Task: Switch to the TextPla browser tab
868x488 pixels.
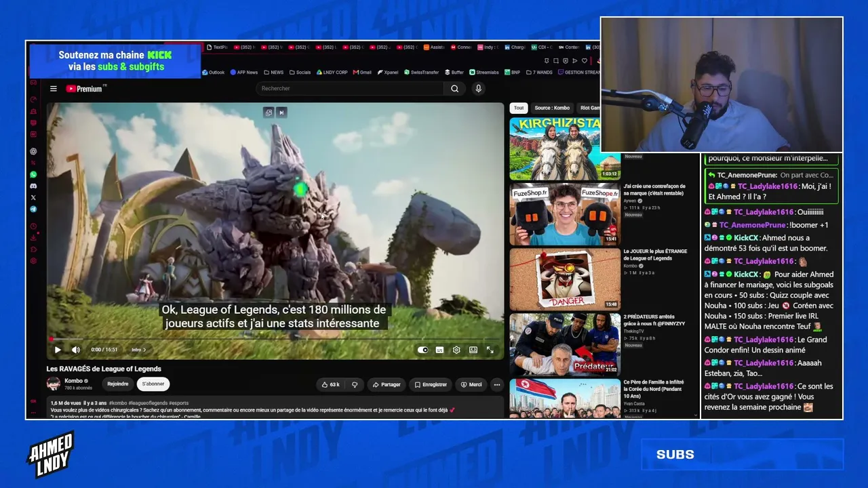Action: pos(217,47)
